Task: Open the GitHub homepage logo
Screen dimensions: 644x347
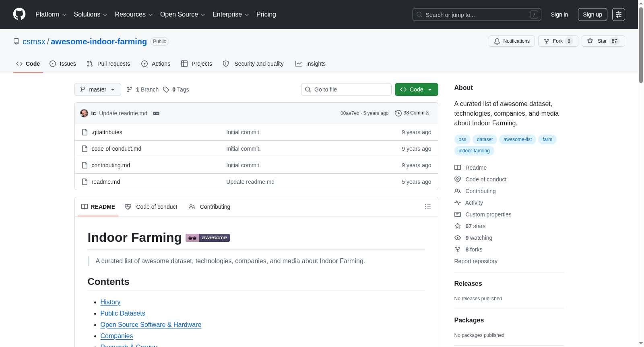Action: click(x=19, y=15)
